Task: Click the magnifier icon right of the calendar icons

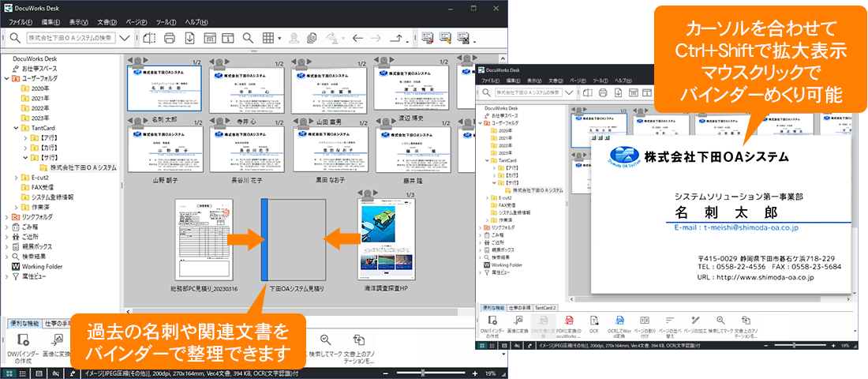Action: 248,38
